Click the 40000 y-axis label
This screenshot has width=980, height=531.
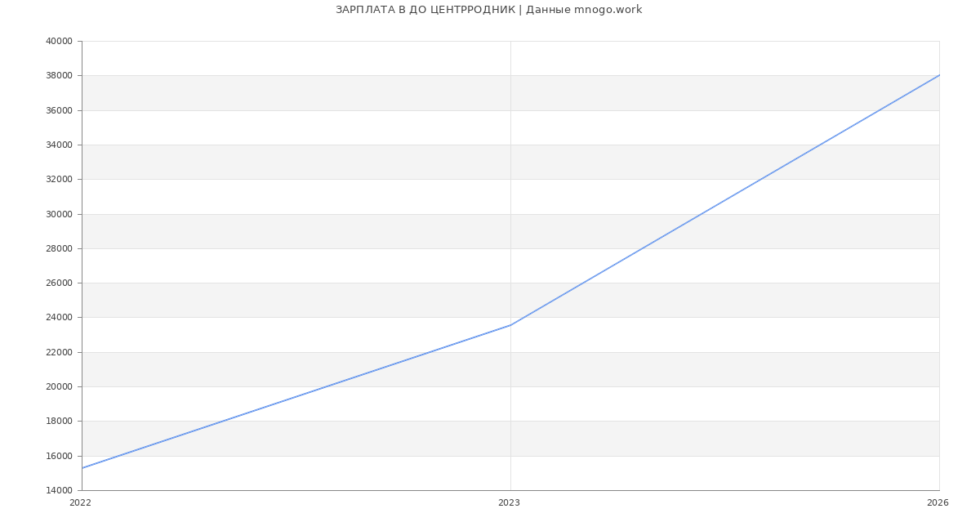point(59,42)
